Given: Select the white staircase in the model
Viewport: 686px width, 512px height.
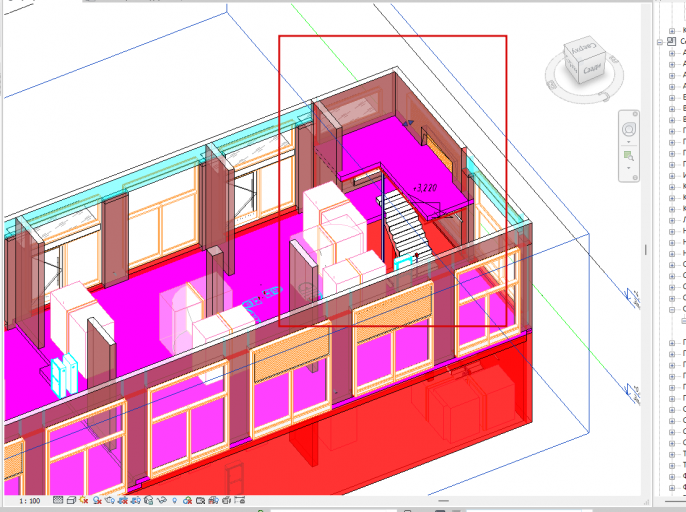Looking at the screenshot, I should pos(405,225).
